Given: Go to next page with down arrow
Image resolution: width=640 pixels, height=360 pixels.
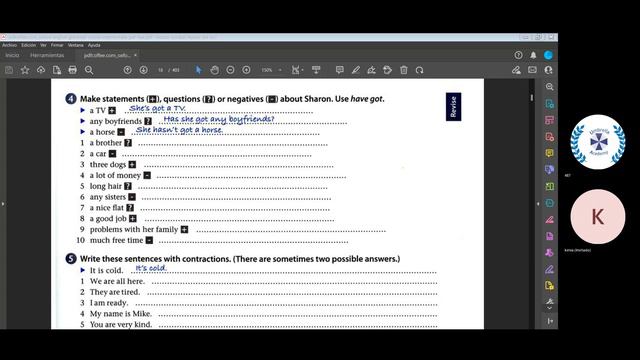Looking at the screenshot, I should (143, 70).
